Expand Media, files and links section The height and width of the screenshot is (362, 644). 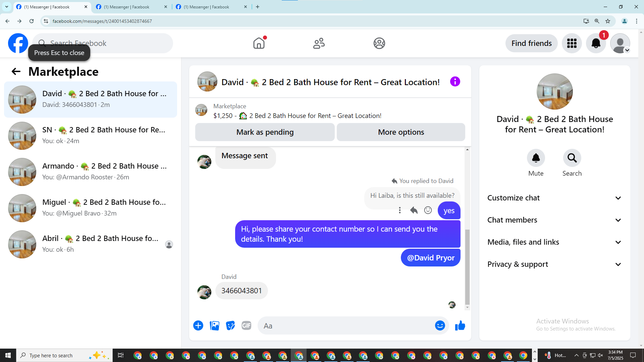click(554, 242)
